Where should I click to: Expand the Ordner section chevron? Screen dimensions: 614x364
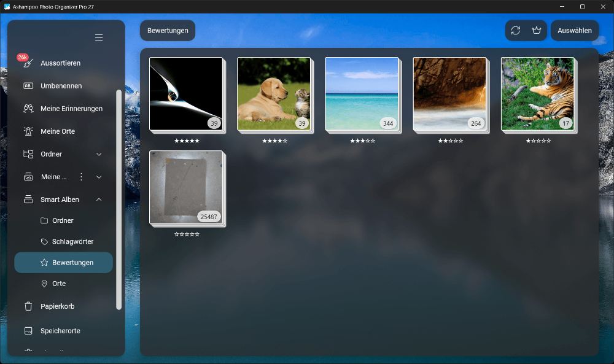point(99,154)
